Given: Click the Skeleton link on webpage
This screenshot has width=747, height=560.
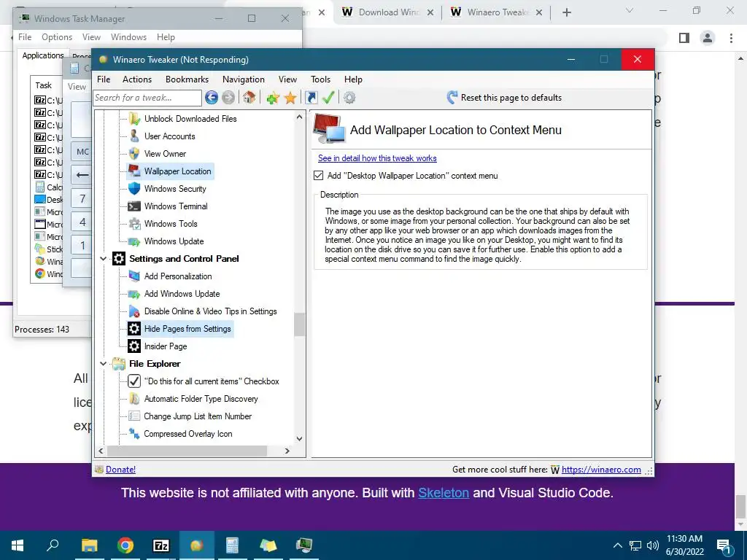Looking at the screenshot, I should coord(444,492).
